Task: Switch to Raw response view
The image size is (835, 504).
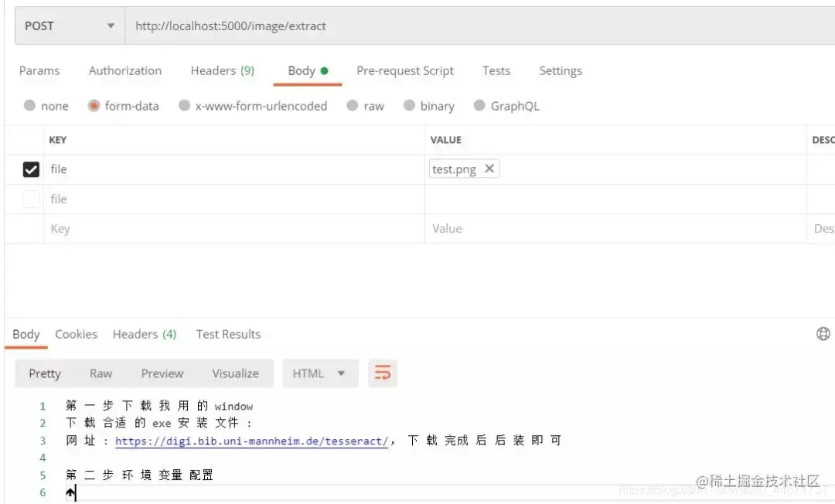Action: point(101,373)
